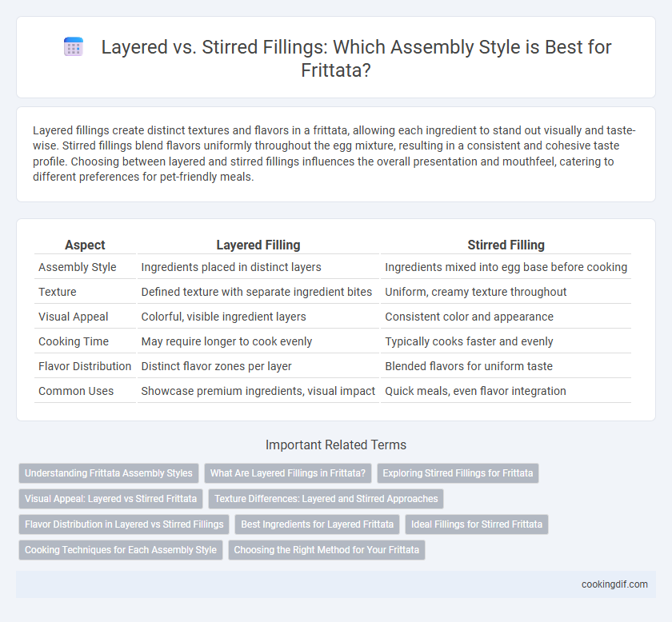Click Texture Differences: Layered and Stirred Approaches
The image size is (672, 622).
(x=326, y=499)
